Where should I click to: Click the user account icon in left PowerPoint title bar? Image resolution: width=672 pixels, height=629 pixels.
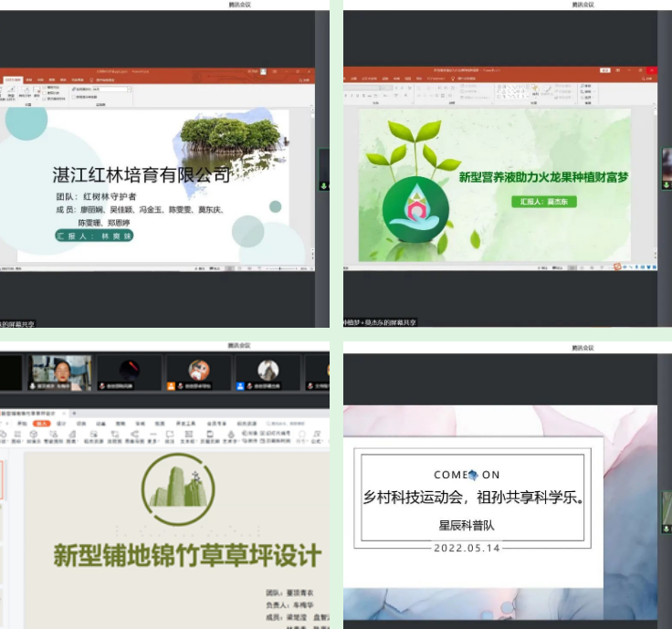point(263,70)
